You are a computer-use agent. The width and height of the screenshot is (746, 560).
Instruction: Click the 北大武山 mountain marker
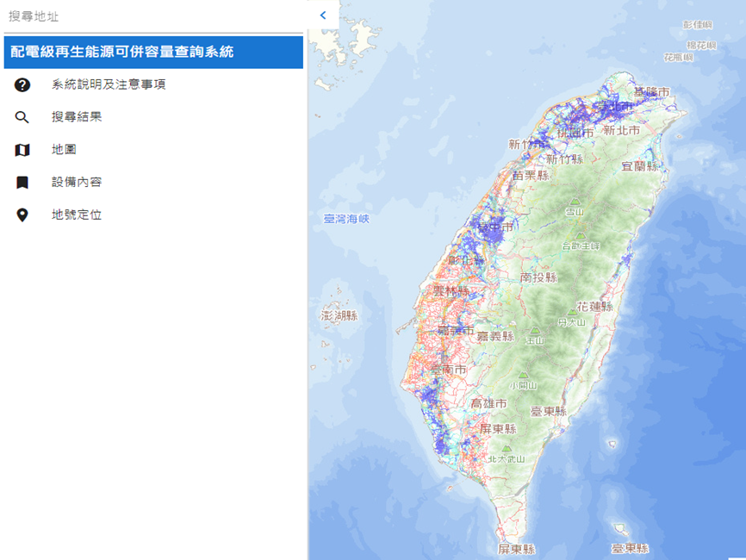click(507, 449)
